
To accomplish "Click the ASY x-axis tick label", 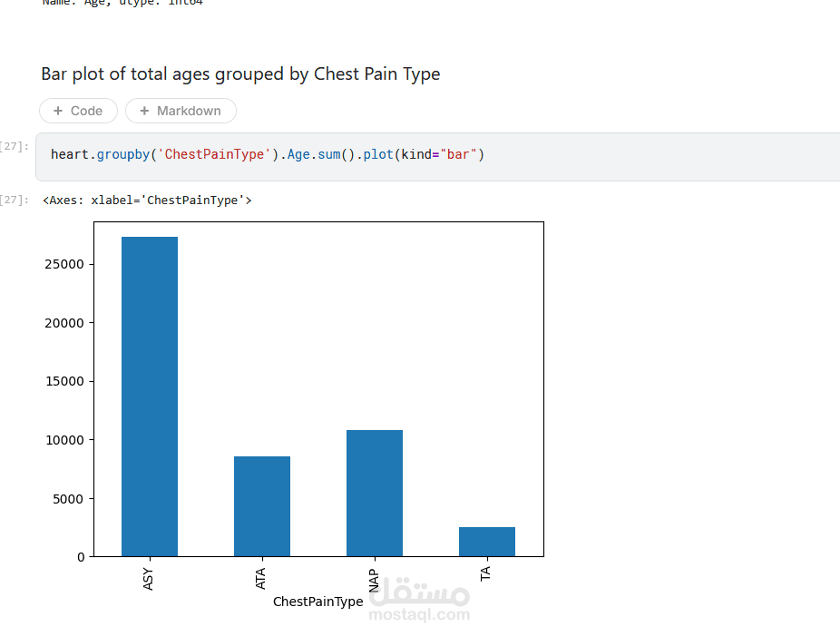I will [150, 578].
